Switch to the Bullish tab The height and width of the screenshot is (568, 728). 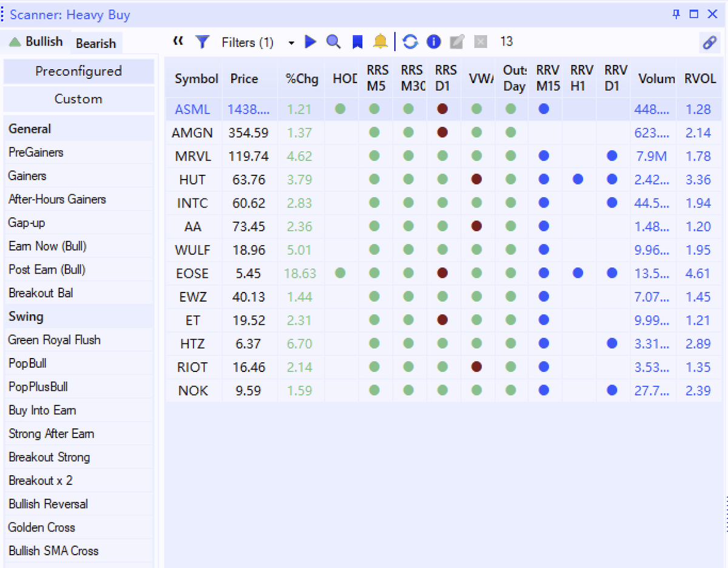tap(36, 42)
